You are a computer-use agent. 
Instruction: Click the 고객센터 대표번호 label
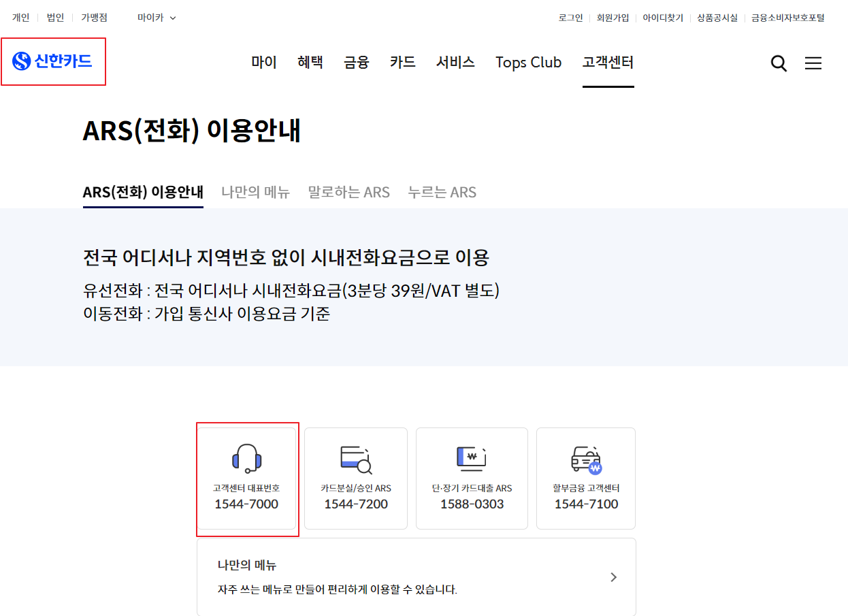click(x=246, y=488)
